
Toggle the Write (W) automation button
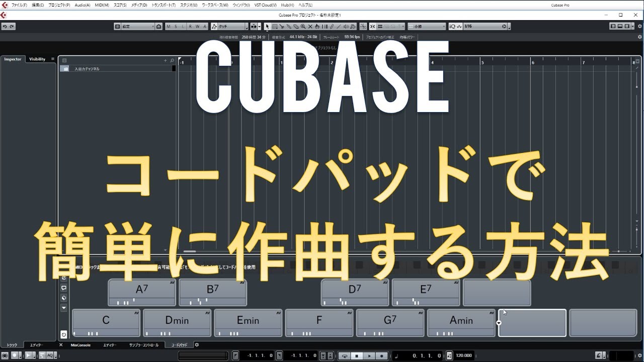(x=198, y=26)
